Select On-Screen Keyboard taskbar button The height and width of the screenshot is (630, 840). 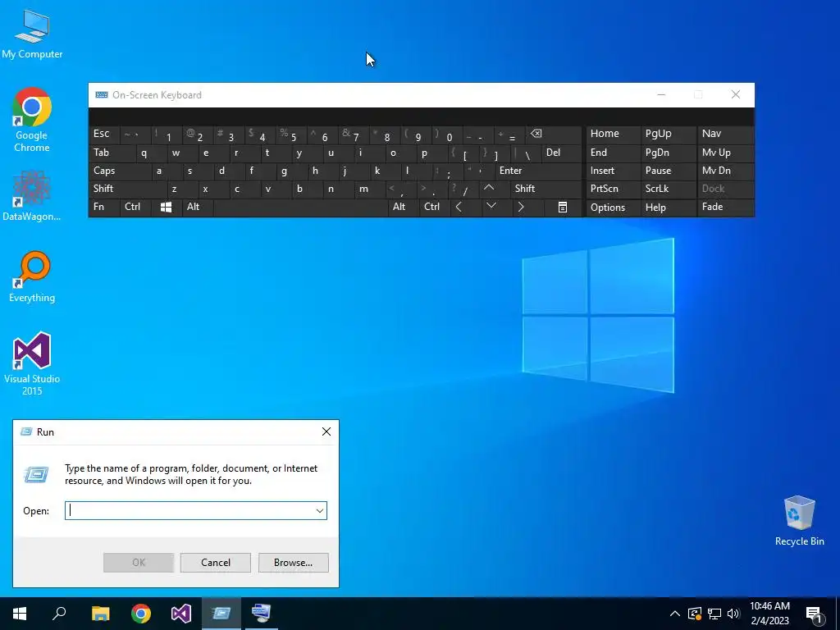[x=262, y=614]
